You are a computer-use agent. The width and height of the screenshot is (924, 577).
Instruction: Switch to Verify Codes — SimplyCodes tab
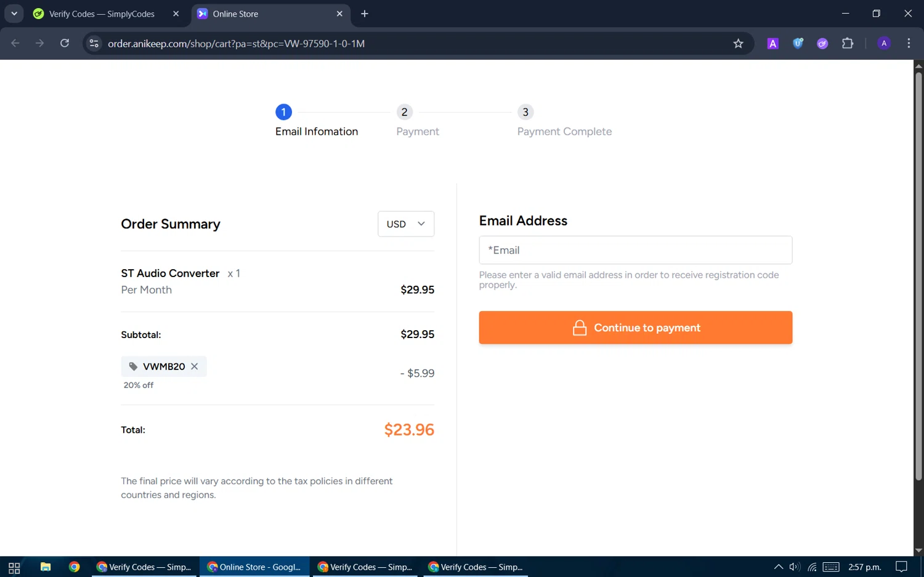[102, 14]
